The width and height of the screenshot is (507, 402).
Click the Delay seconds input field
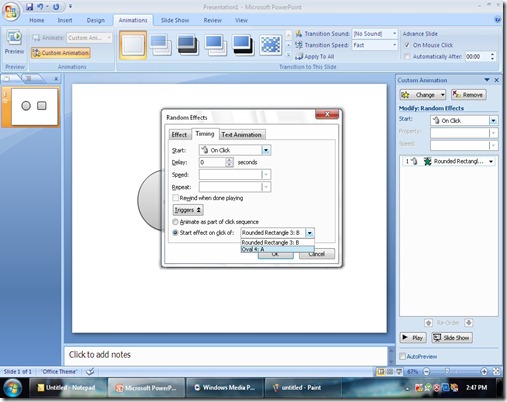pyautogui.click(x=212, y=162)
